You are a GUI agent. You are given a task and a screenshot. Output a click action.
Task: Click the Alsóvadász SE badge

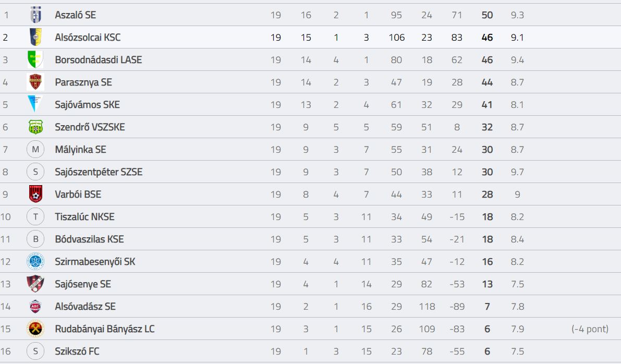pos(35,306)
